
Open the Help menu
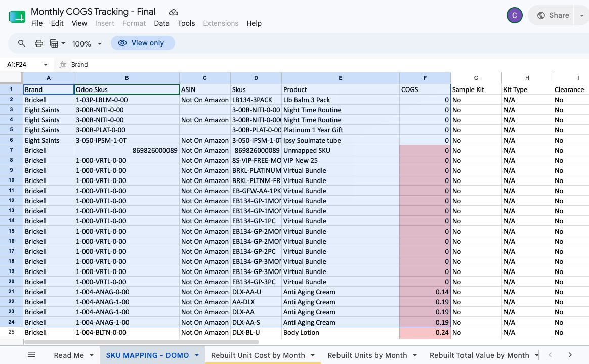click(254, 23)
